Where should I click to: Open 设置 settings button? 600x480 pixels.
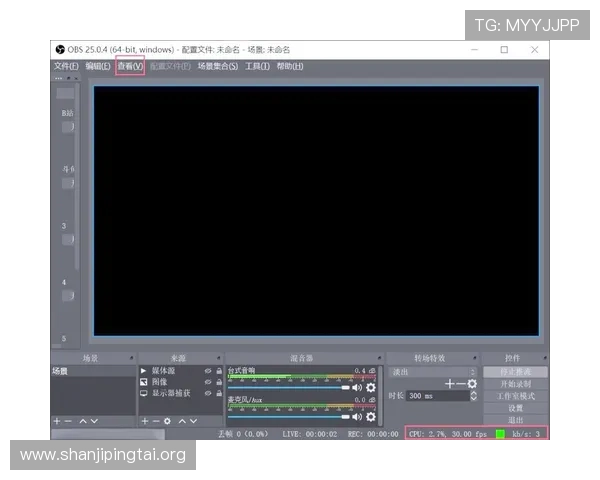pyautogui.click(x=515, y=408)
